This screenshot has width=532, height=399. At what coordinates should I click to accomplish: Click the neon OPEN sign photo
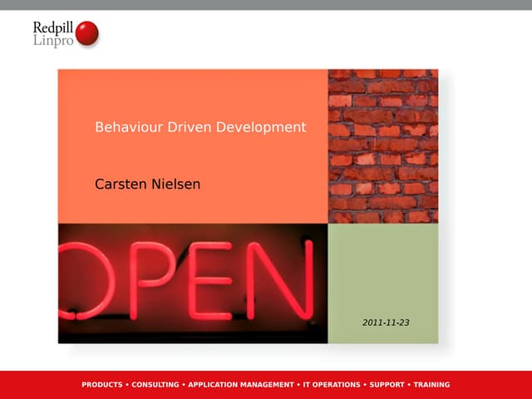[x=193, y=283]
